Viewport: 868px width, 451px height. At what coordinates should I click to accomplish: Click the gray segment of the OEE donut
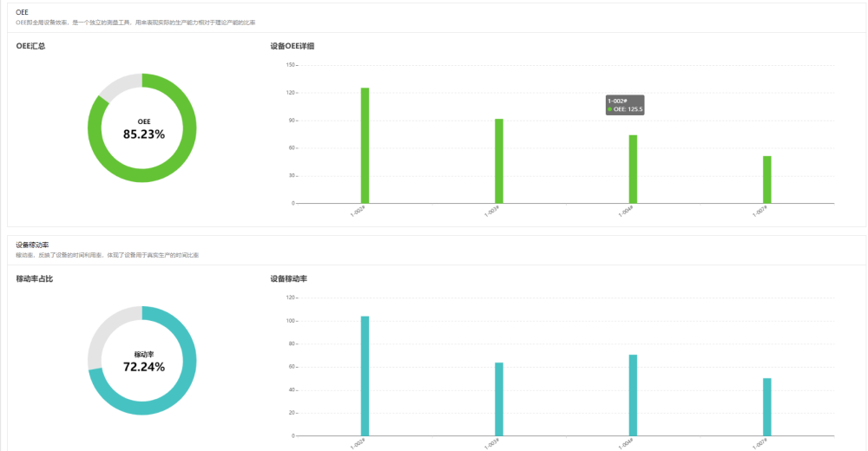[116, 88]
